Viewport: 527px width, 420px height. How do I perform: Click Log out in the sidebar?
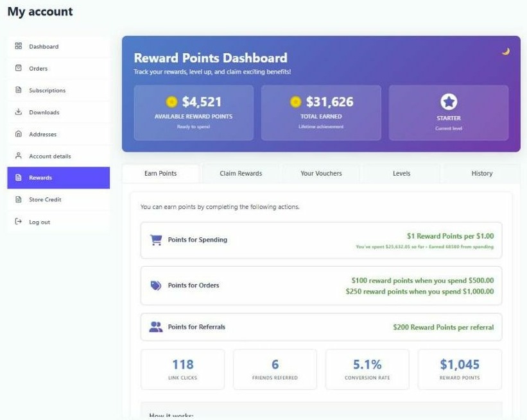click(x=58, y=222)
